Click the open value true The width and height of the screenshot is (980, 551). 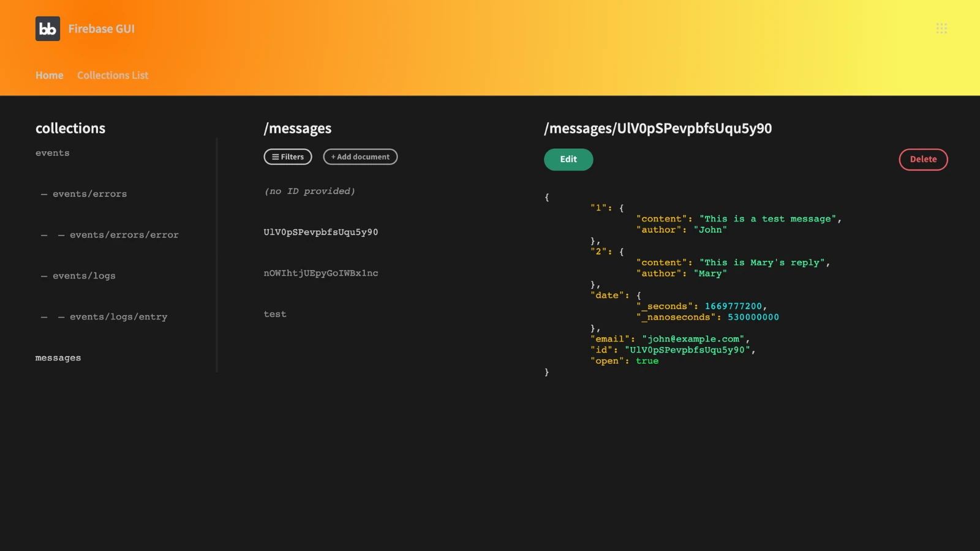(x=647, y=361)
